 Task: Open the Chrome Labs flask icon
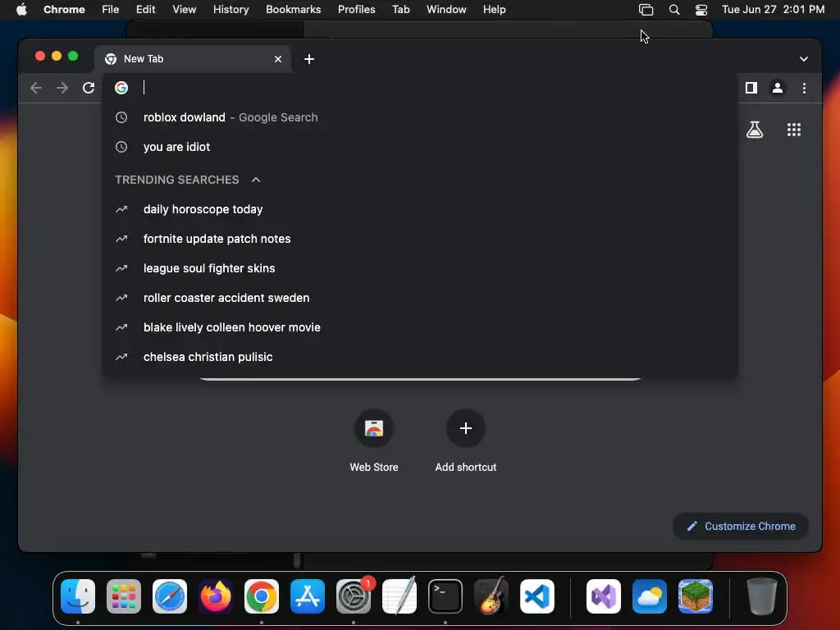(755, 130)
